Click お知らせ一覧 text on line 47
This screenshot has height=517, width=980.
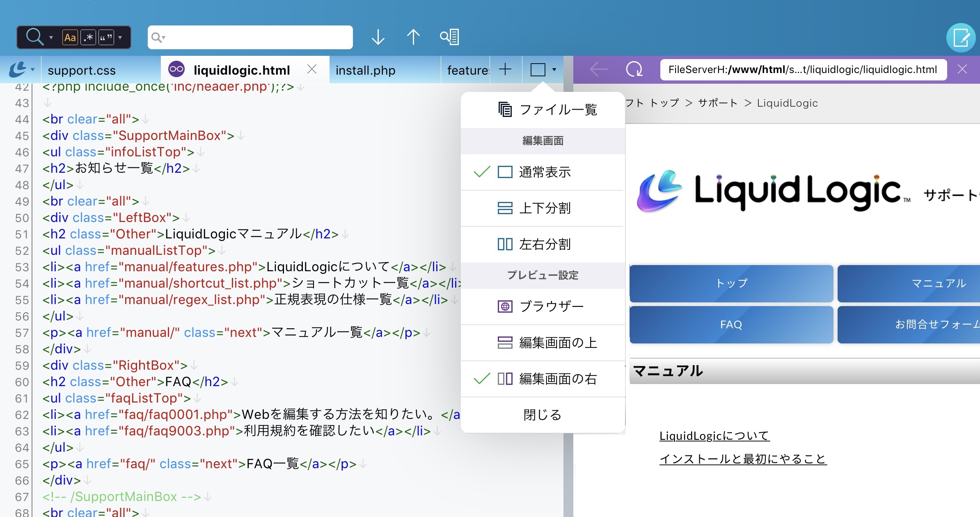[x=114, y=168]
